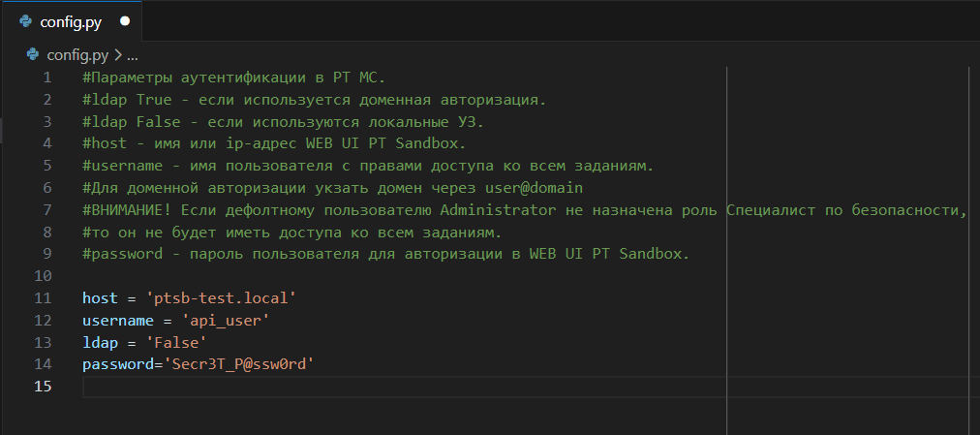This screenshot has height=435, width=980.
Task: Expand the breadcrumb chevron after config.py
Action: (x=118, y=55)
